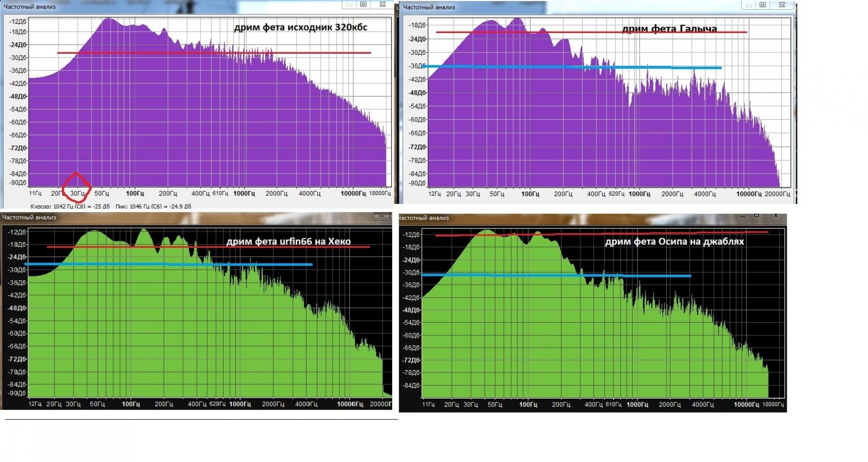Click '-72дБ' level label in 'исходник 320кбс' graph
Screen dimensions: 868x462
(17, 148)
